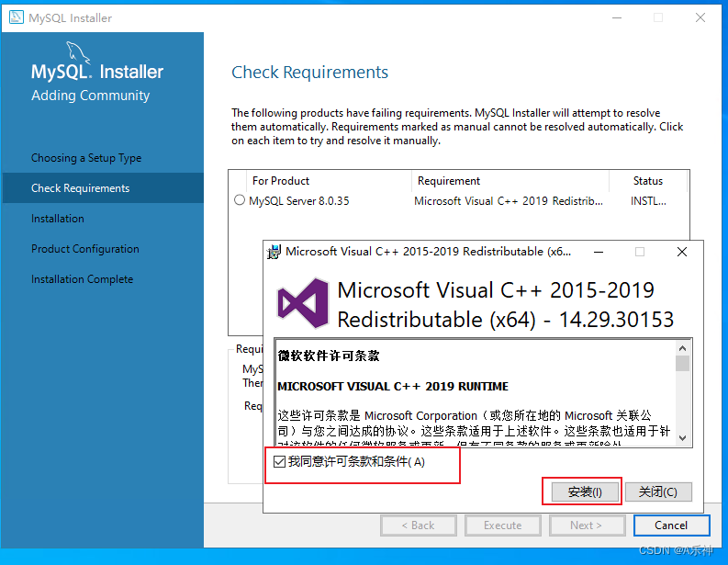Select Check Requirements step in sidebar
Image resolution: width=728 pixels, height=565 pixels.
click(103, 188)
